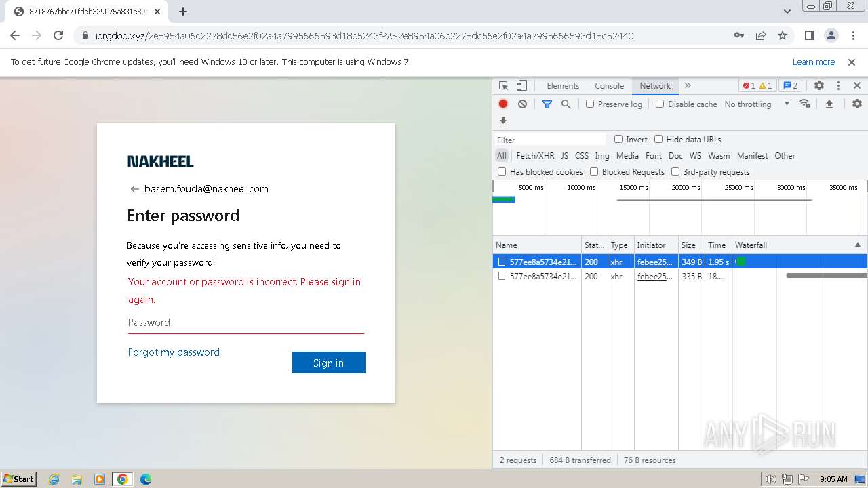
Task: Export HAR with the download arrow icon
Action: 503,121
